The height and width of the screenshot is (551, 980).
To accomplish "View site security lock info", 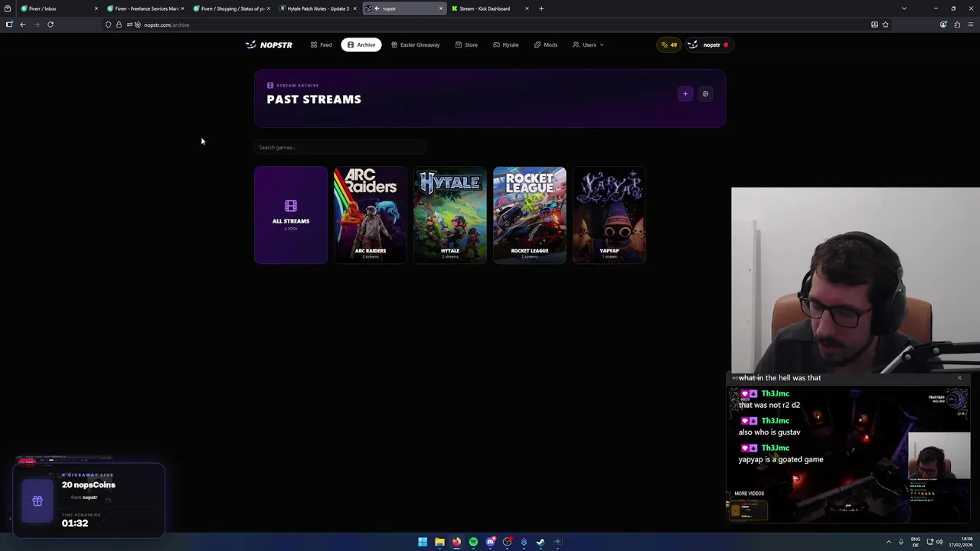I will coord(119,24).
